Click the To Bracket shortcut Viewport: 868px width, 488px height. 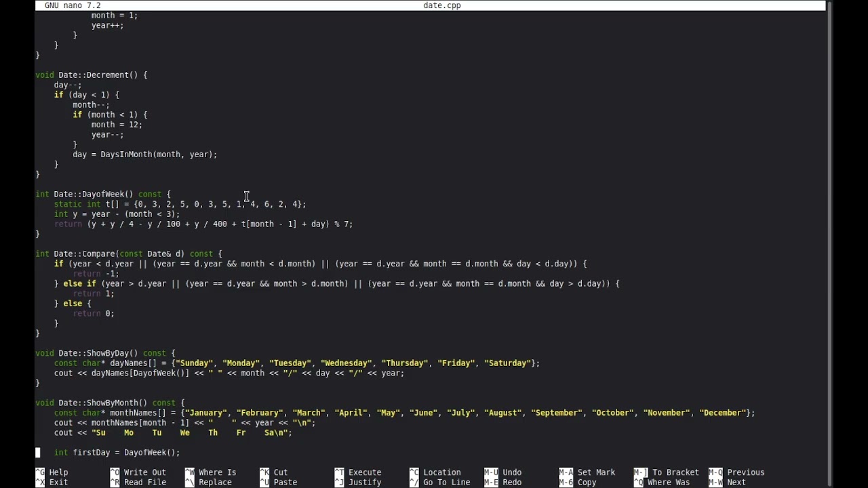(x=667, y=472)
